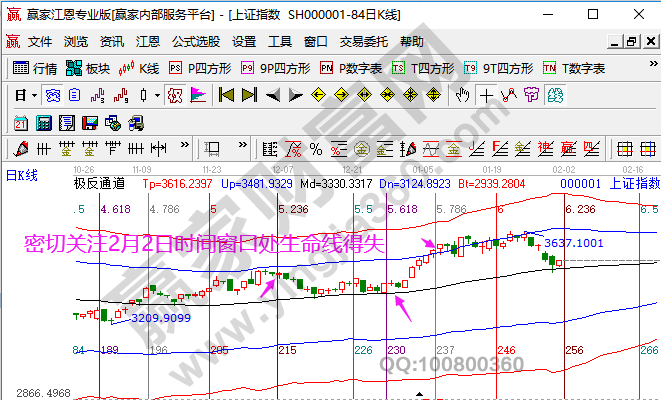661x400 pixels.
Task: Jump to the first bar arrow icon
Action: (226, 95)
